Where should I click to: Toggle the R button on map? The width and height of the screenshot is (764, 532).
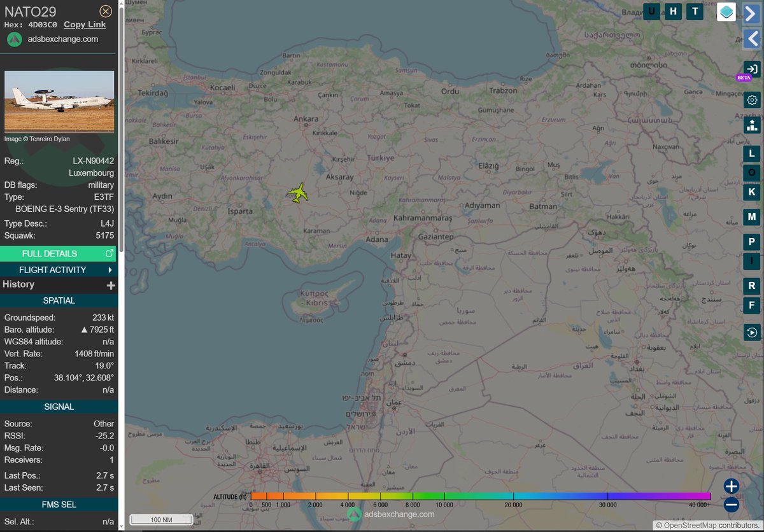click(752, 286)
